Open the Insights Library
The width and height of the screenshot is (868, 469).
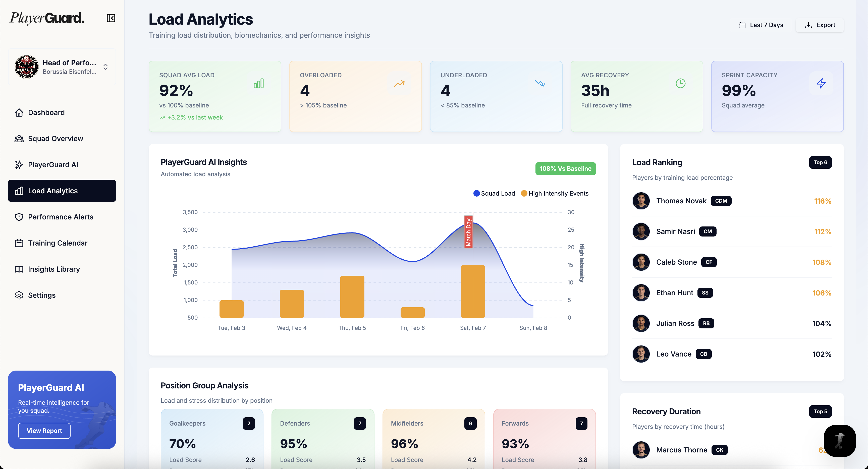coord(53,269)
